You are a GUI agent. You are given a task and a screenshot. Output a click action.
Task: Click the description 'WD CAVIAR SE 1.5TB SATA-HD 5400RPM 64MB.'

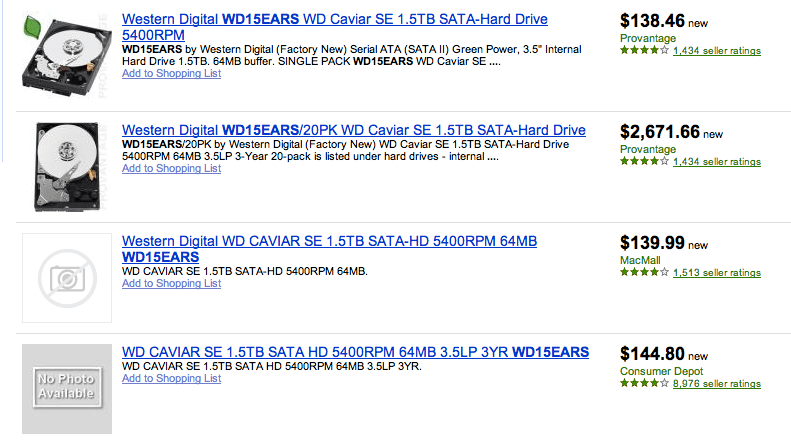tap(245, 271)
